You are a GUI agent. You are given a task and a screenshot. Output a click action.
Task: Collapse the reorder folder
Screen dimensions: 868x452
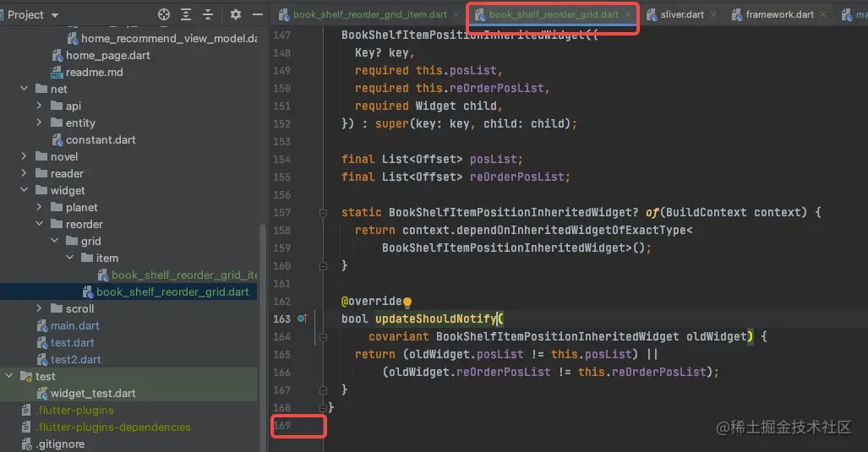click(x=39, y=224)
